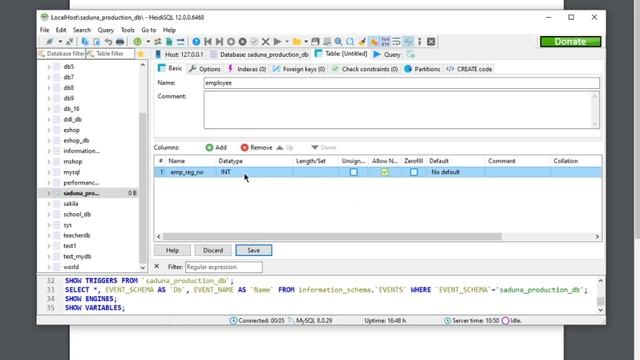Click Add column button
The width and height of the screenshot is (640, 360).
coord(216,147)
